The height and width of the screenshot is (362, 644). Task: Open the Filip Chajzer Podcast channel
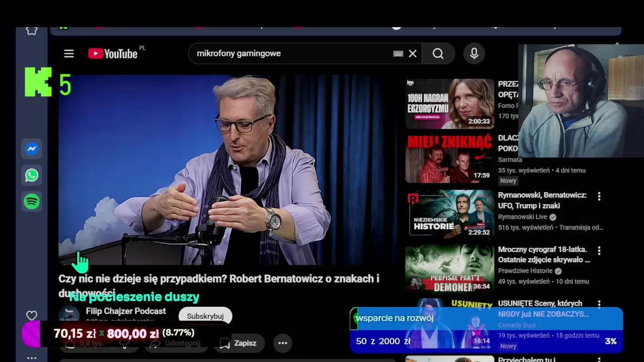126,311
